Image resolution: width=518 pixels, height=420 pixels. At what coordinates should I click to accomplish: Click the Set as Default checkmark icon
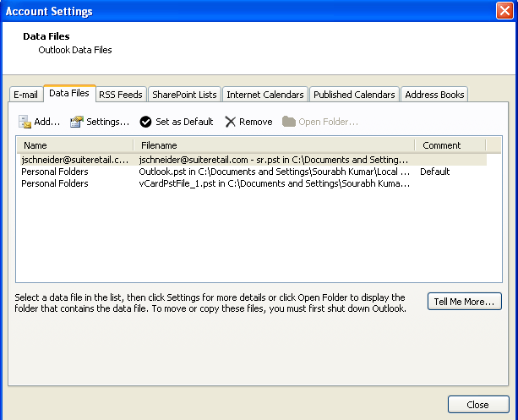pos(145,122)
